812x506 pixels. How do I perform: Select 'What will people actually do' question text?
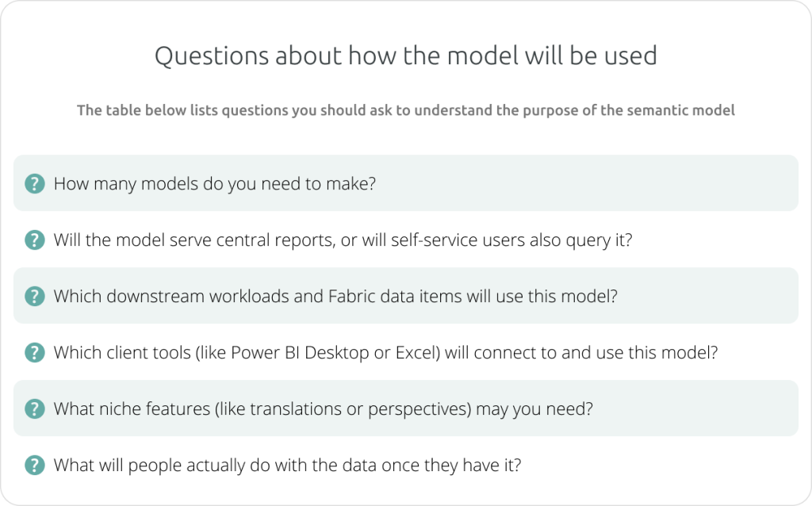point(287,465)
